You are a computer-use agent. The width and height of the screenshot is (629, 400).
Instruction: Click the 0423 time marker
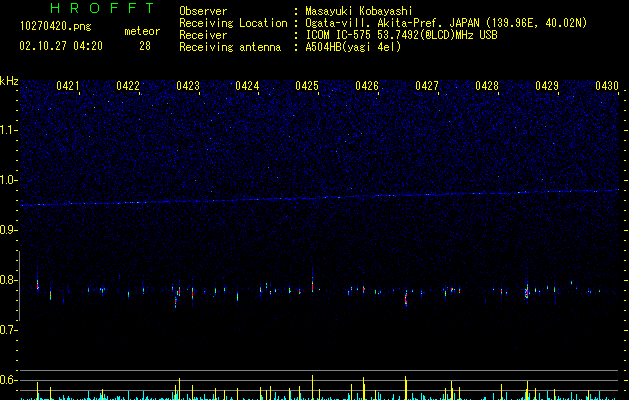(x=188, y=86)
